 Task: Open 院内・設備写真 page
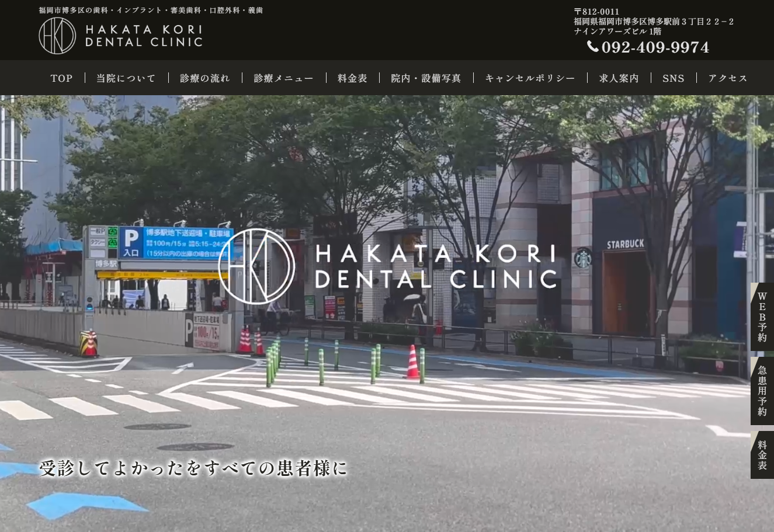click(426, 78)
